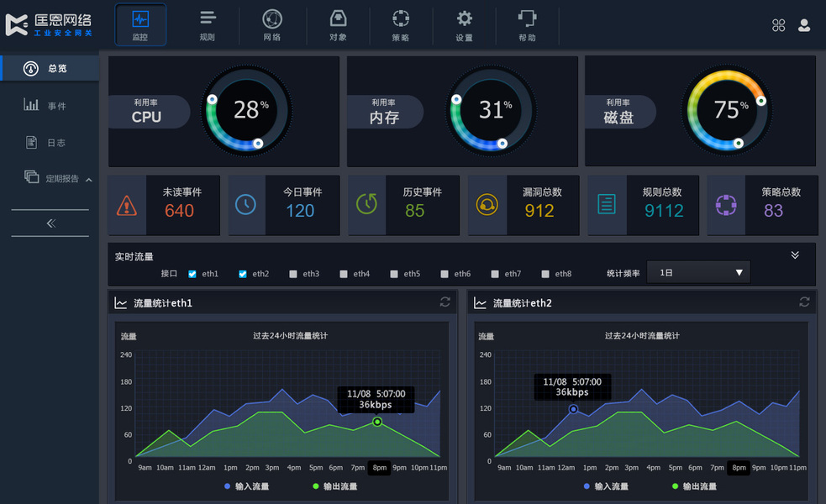This screenshot has height=504, width=826.
Task: Click history events count 85
Action: (x=414, y=211)
